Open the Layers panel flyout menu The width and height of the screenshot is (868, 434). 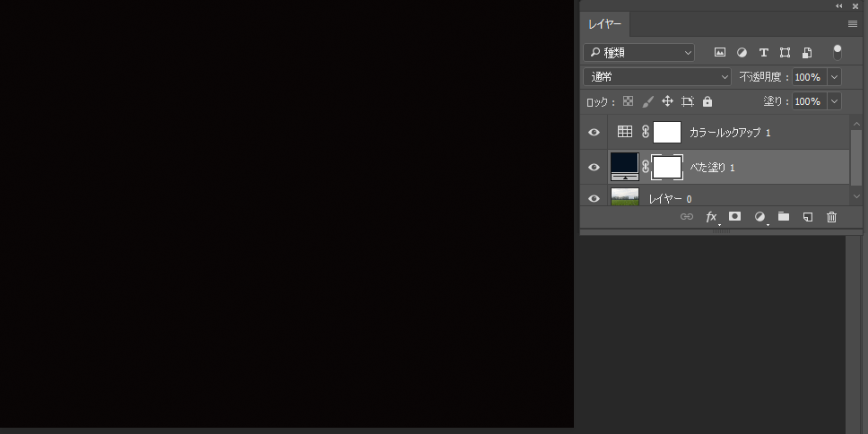[x=852, y=24]
